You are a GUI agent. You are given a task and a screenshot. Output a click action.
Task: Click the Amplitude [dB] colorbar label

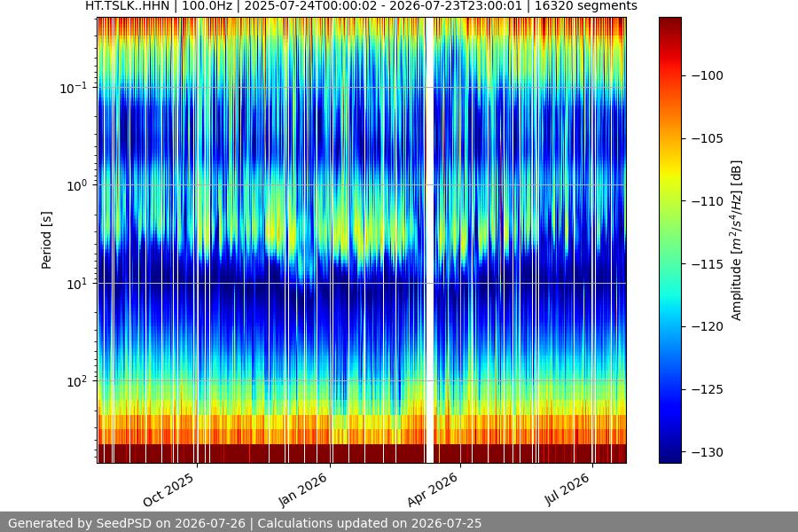[736, 240]
